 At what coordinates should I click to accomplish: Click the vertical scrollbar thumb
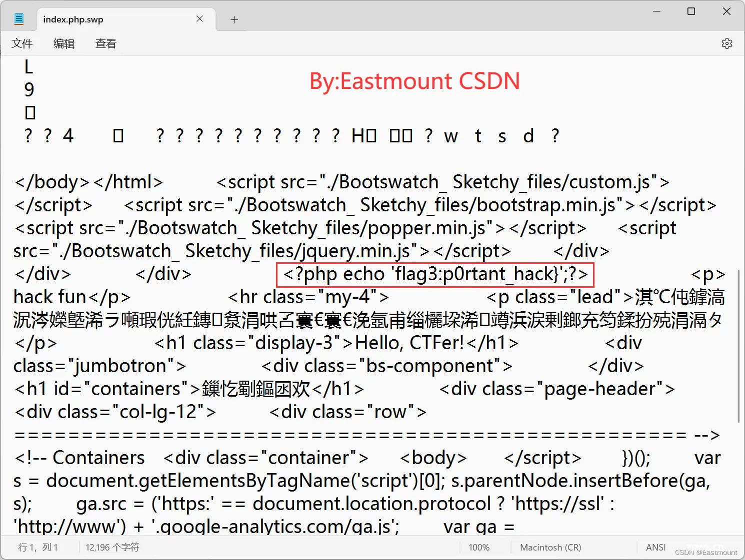(738, 346)
